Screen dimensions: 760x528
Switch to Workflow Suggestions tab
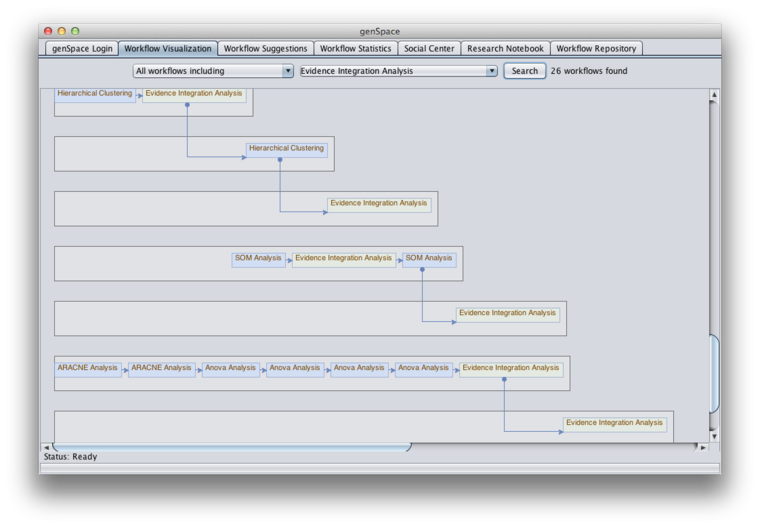pyautogui.click(x=265, y=48)
